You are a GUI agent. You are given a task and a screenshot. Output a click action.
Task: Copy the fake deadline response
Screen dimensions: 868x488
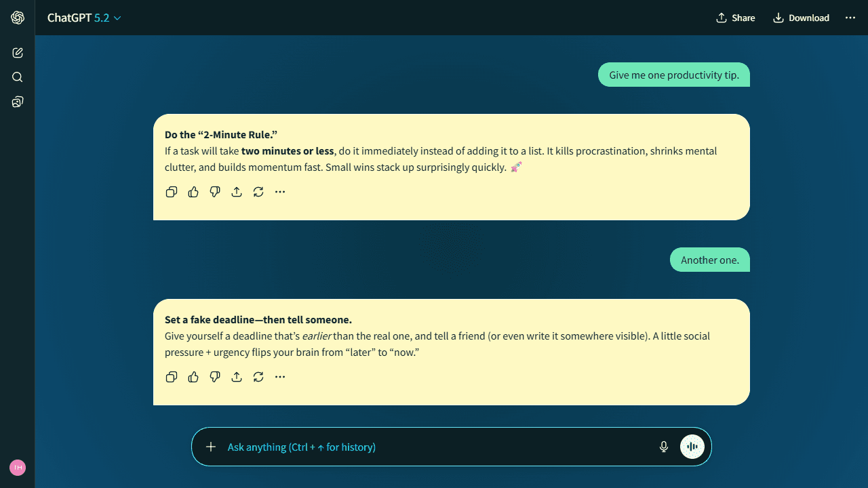(x=172, y=377)
